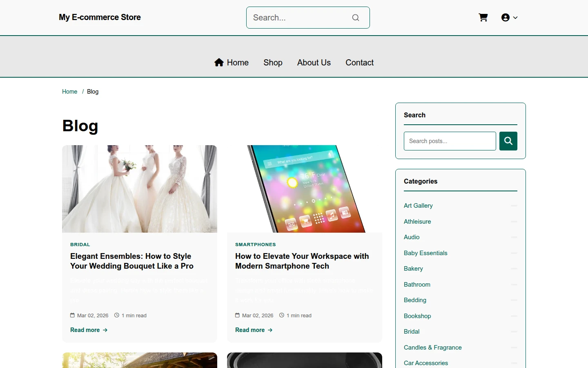The height and width of the screenshot is (368, 588).
Task: Submit search with header magnifier icon
Action: [356, 18]
